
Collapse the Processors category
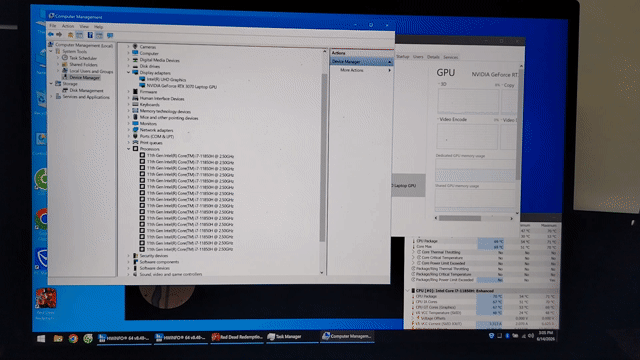[129, 149]
